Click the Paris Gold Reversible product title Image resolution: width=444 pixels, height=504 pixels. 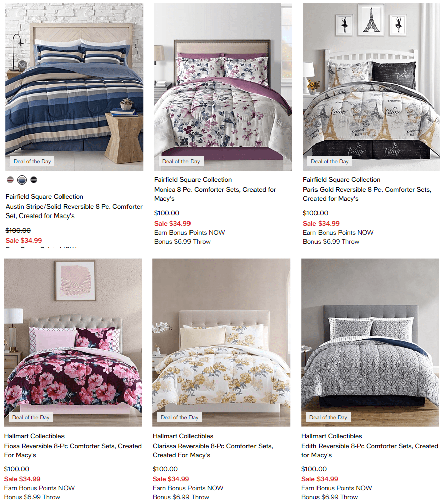(367, 194)
